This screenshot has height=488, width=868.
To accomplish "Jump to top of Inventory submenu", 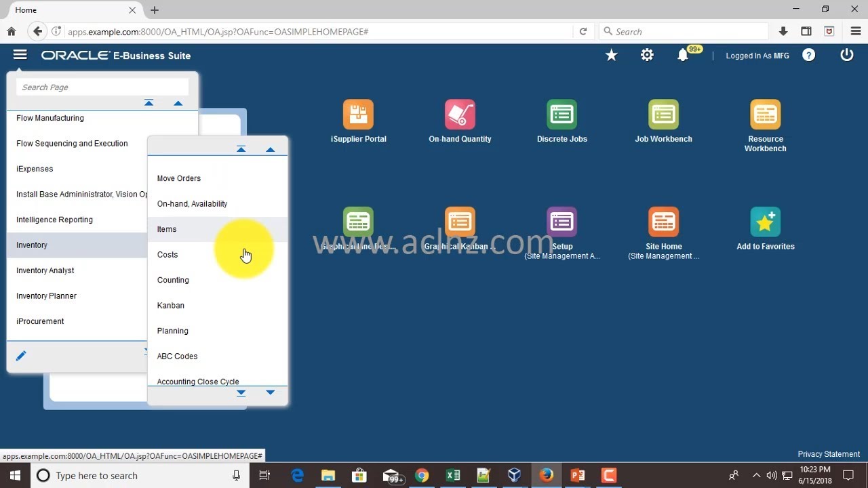I will pyautogui.click(x=241, y=149).
